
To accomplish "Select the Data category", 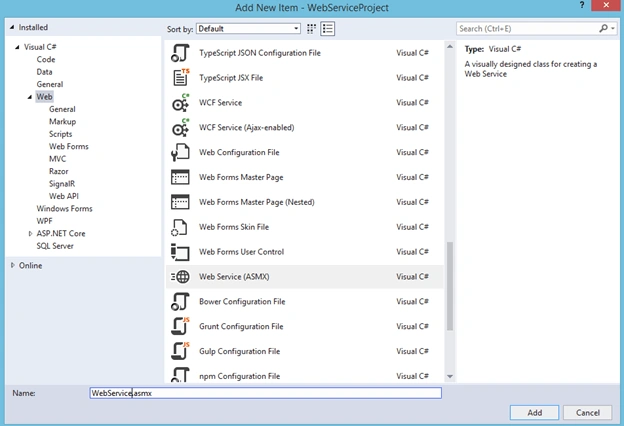I will tap(44, 72).
